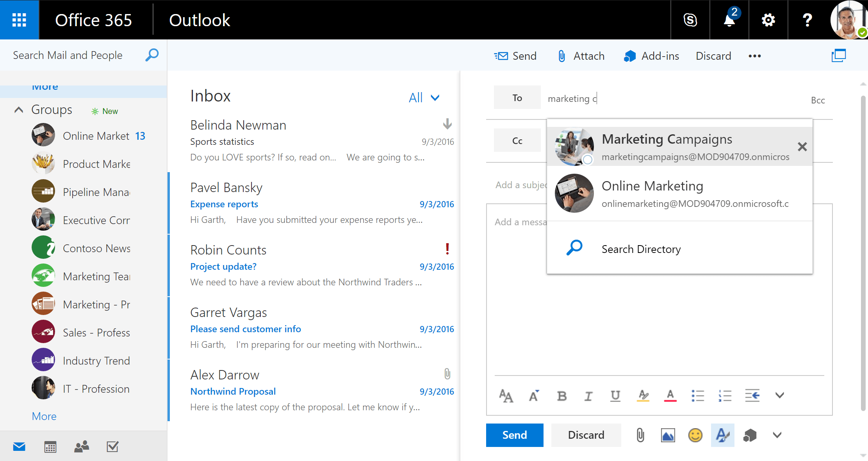
Task: Collapse the Groups section in the sidebar
Action: pyautogui.click(x=18, y=110)
